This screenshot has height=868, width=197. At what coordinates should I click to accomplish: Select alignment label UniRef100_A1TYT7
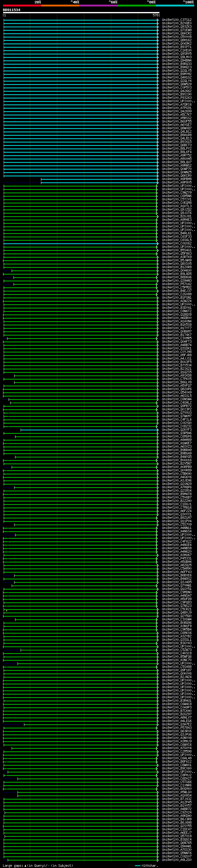pyautogui.click(x=176, y=328)
